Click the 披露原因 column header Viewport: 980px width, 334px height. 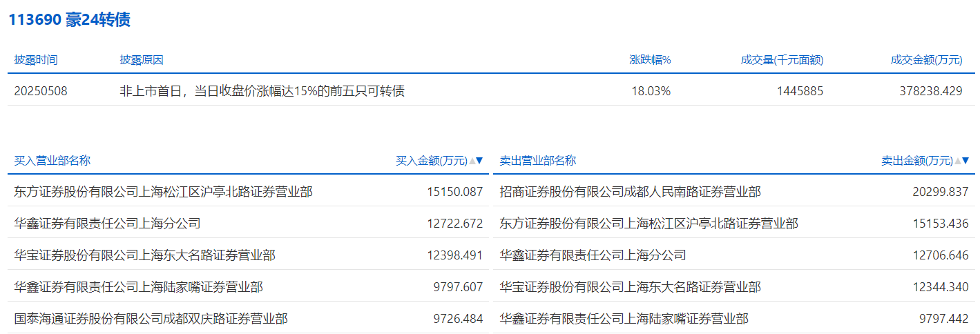(142, 60)
